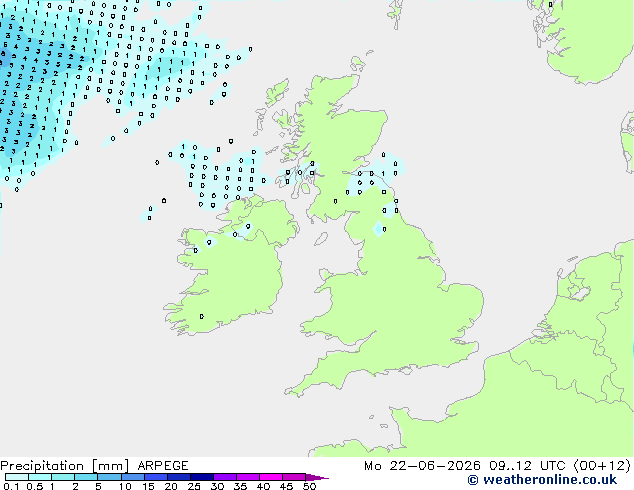Click the 'ARPEGE' model name label
The height and width of the screenshot is (490, 634).
coord(163,466)
